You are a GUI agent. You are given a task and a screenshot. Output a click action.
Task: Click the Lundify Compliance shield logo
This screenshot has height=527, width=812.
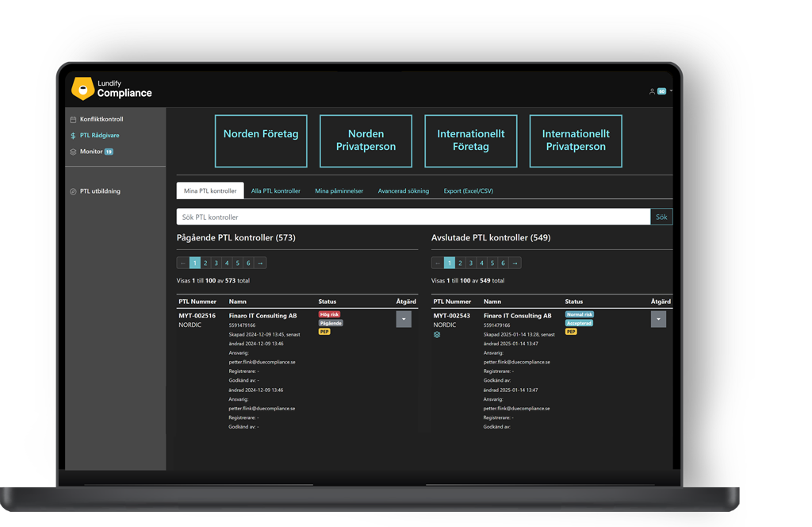[82, 88]
